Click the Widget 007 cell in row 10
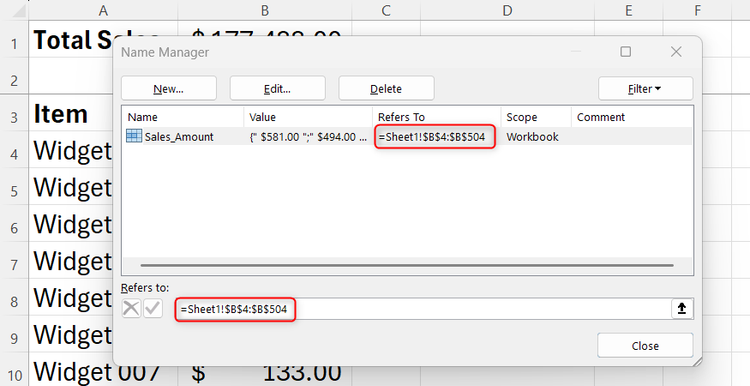Screen dimensions: 750x386 click(x=103, y=373)
